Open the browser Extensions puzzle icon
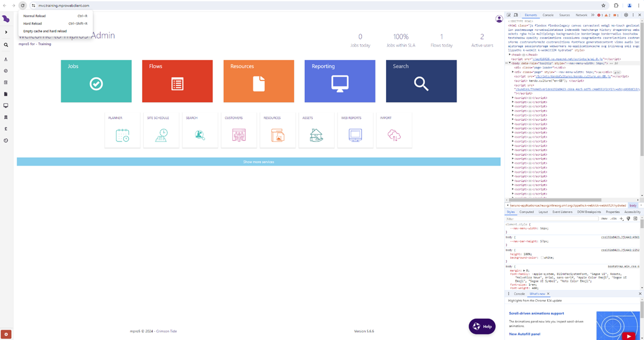This screenshot has width=644, height=340. [616, 6]
